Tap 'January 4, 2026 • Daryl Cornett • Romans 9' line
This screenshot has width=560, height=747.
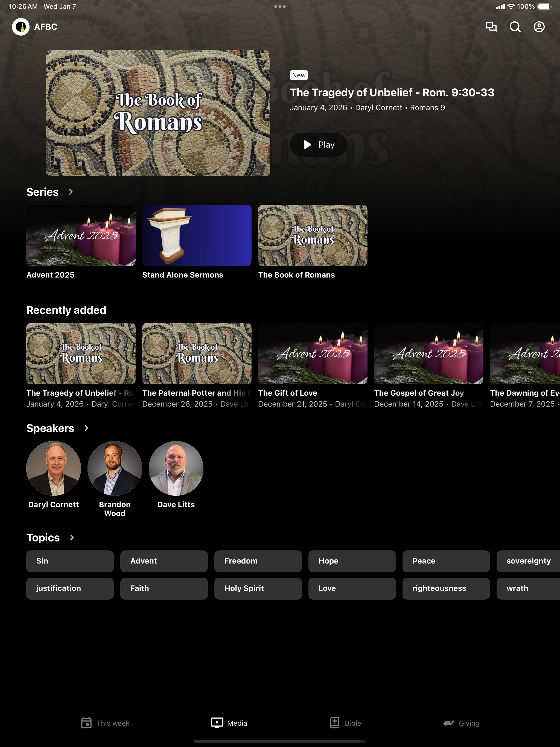tap(367, 108)
